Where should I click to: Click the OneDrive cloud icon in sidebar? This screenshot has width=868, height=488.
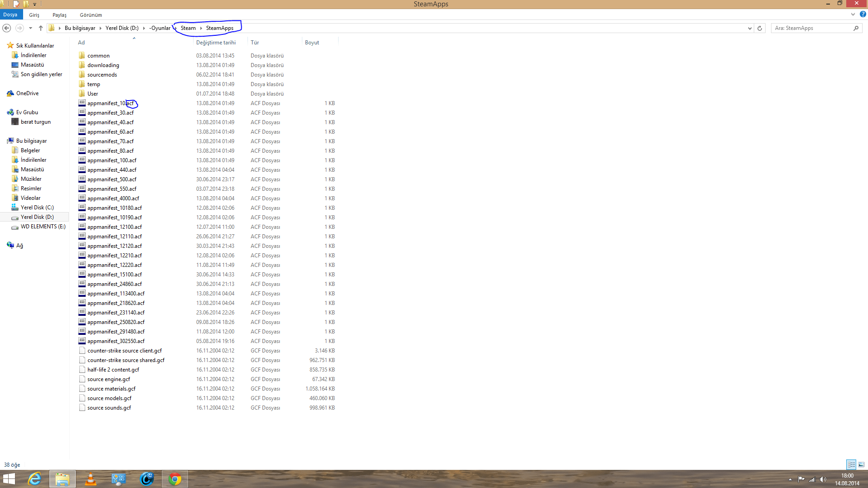[x=10, y=93]
